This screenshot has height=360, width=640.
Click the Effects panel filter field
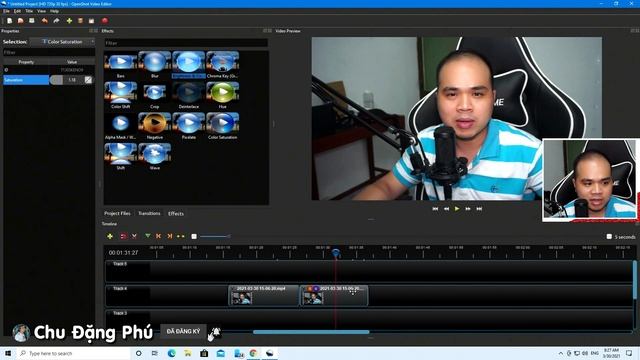coord(186,43)
